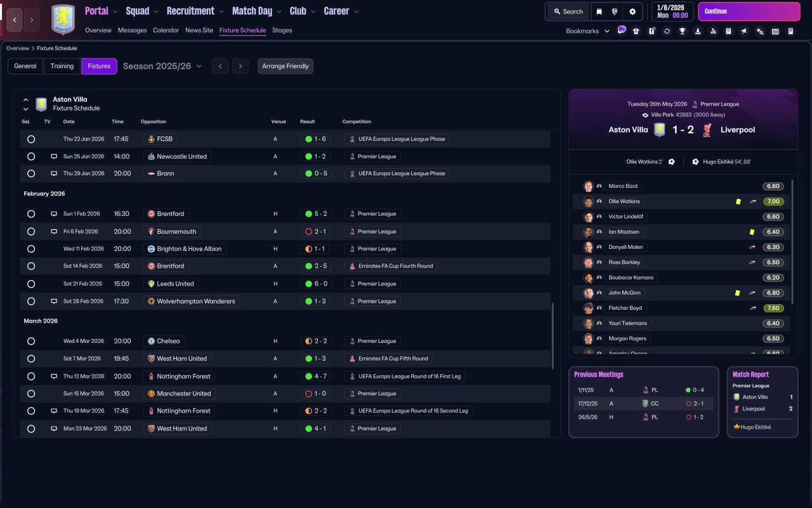The width and height of the screenshot is (812, 508).
Task: Click the TV icon on the Newcastle United row
Action: tap(54, 156)
